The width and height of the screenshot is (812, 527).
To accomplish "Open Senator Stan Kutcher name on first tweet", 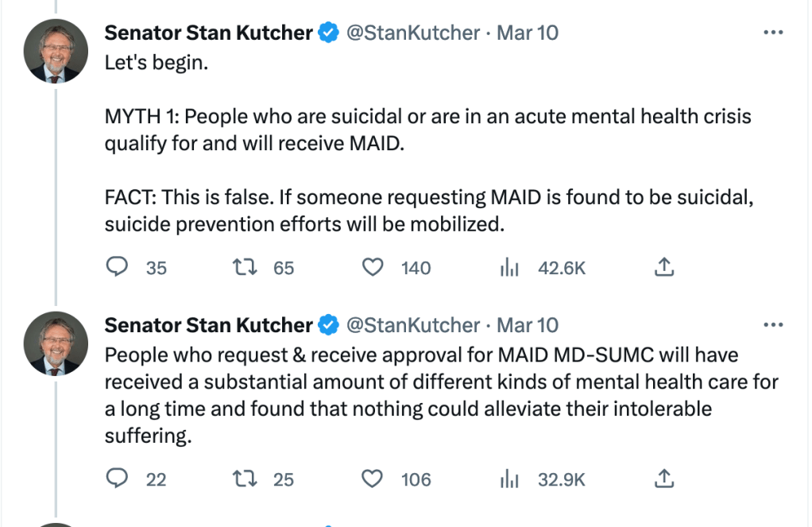I will pyautogui.click(x=208, y=33).
